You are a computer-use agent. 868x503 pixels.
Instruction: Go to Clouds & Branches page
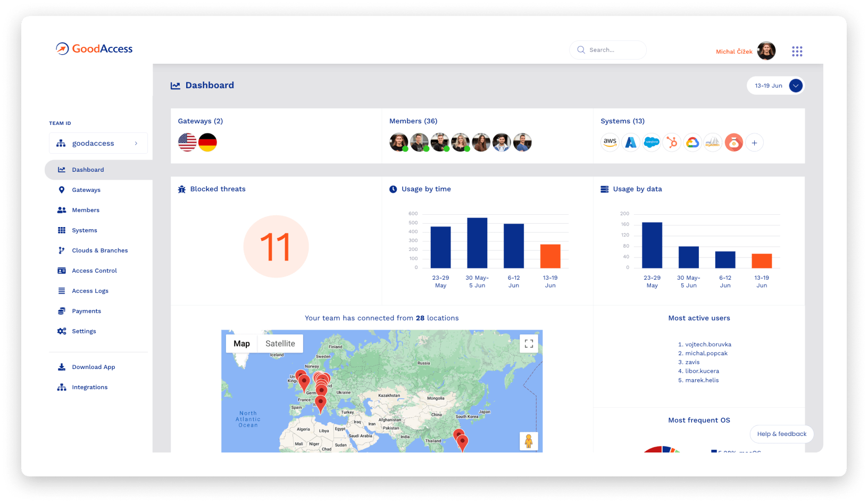pos(99,250)
